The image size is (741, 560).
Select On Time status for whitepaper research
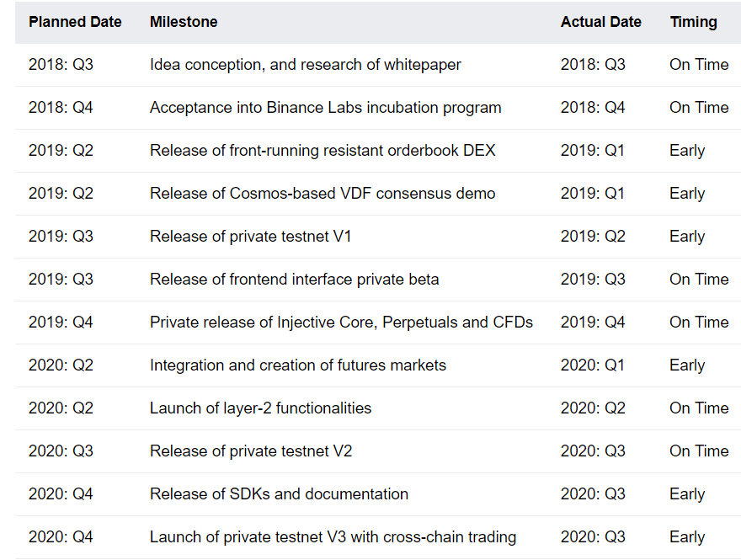[699, 65]
